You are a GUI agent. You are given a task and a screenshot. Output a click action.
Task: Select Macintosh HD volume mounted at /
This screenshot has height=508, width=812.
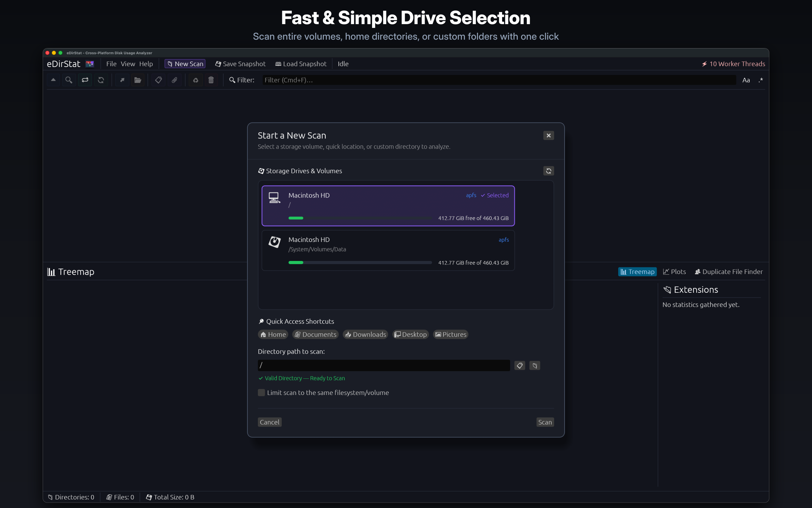tap(388, 206)
